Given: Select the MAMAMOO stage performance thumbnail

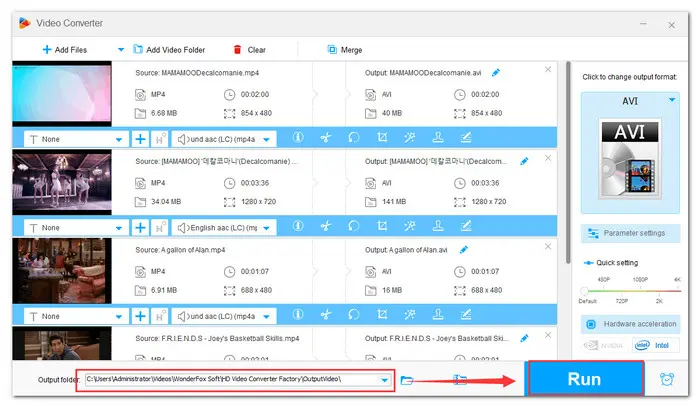Looking at the screenshot, I should pos(62,182).
